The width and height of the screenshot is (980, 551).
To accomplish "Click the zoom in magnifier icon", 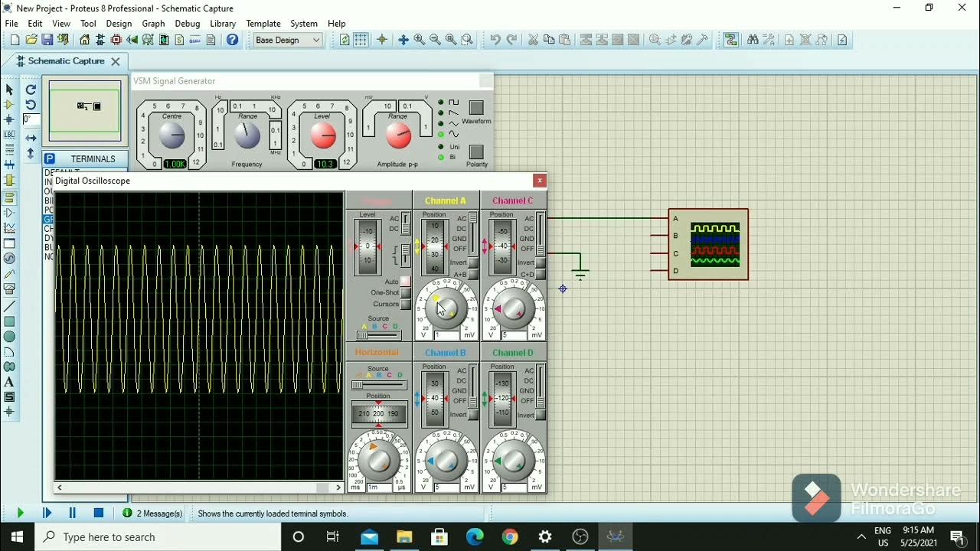I will (420, 40).
